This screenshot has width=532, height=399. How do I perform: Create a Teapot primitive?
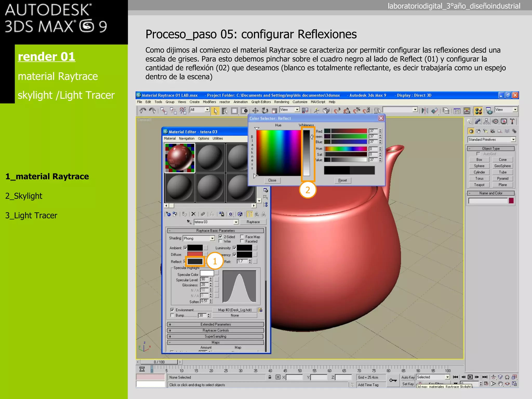point(479,185)
